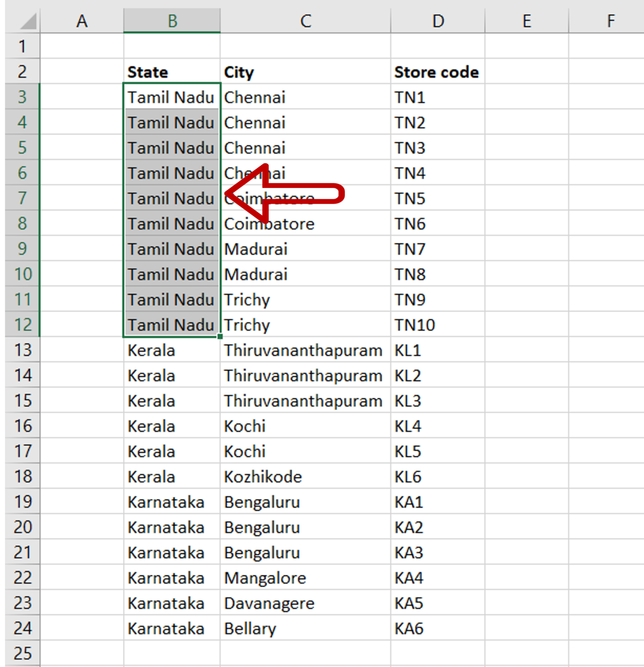644x667 pixels.
Task: Select column A header
Action: coord(82,21)
